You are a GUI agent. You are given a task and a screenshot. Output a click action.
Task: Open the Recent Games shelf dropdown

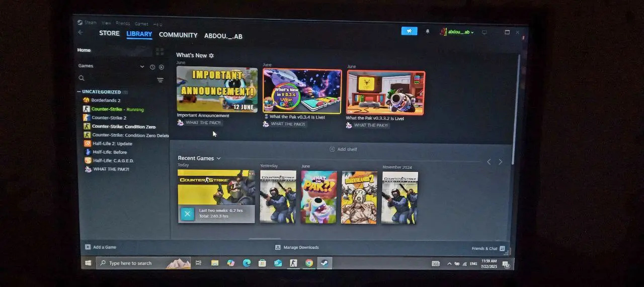click(x=218, y=158)
